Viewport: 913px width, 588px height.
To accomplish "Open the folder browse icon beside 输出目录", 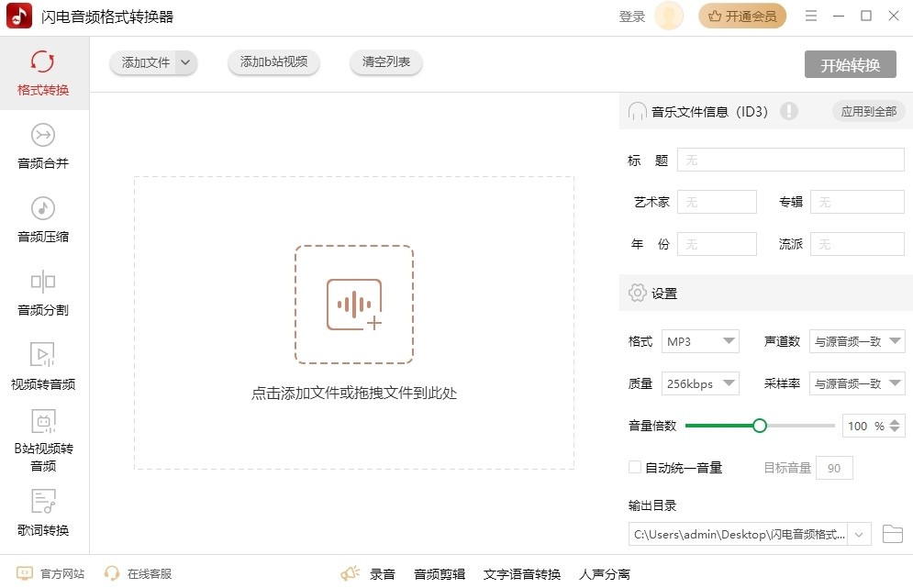I will pos(893,534).
